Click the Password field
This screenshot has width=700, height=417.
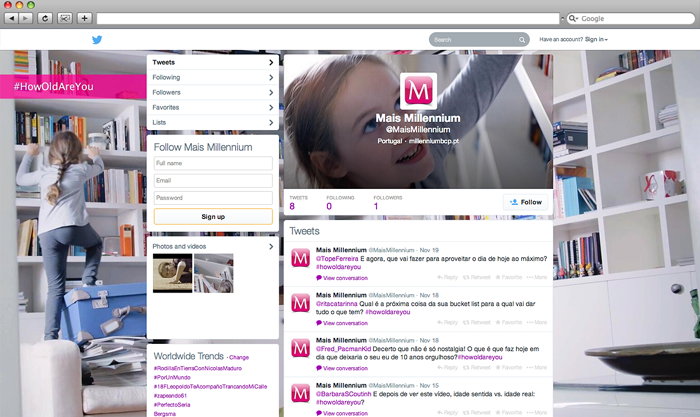(x=213, y=198)
